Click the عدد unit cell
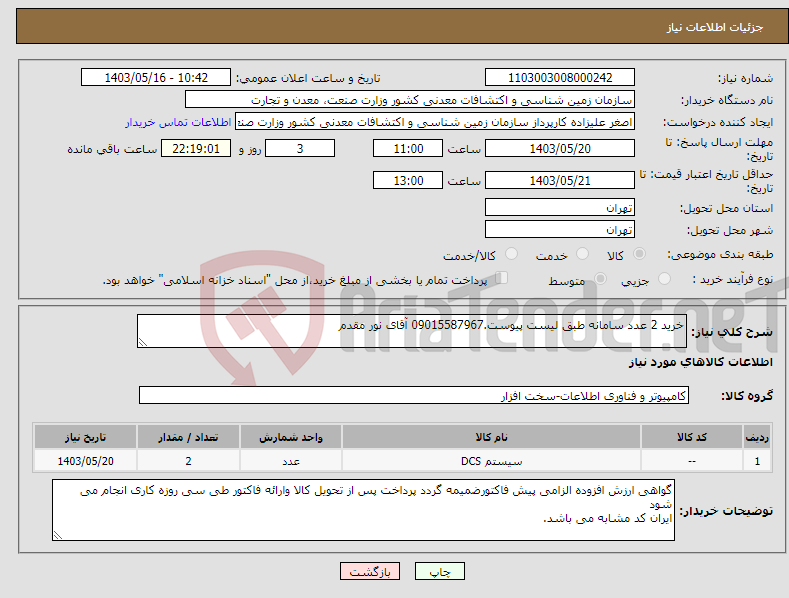Screen dimensions: 789x598 pyautogui.click(x=291, y=461)
